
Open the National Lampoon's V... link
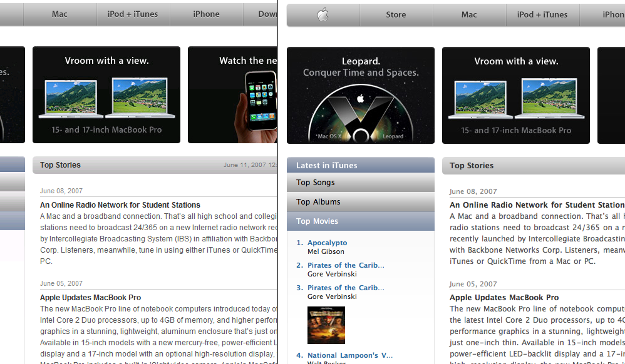pos(350,355)
